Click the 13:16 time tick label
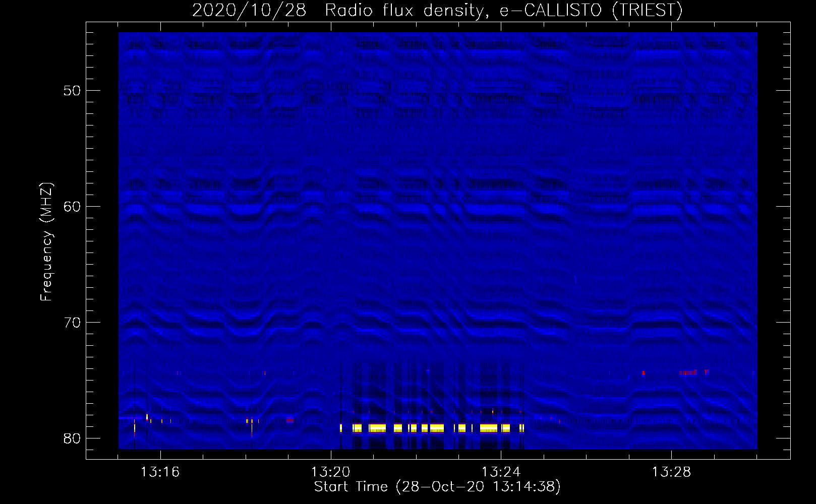Viewport: 816px width, 504px height. [160, 472]
